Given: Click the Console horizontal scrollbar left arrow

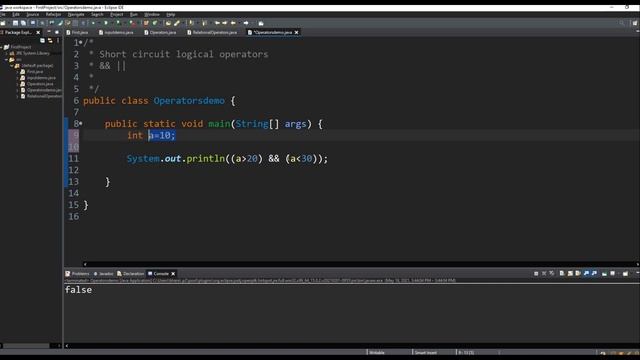Looking at the screenshot, I should [67, 345].
